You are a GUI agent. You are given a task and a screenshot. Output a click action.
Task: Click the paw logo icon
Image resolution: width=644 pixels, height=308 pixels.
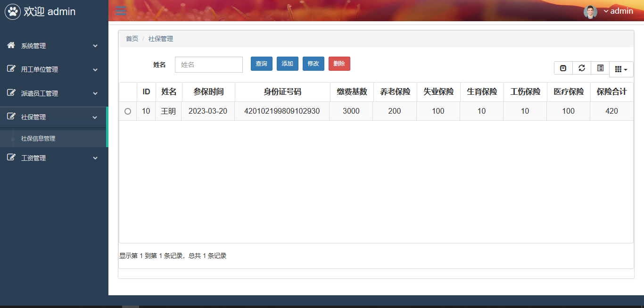[x=13, y=11]
